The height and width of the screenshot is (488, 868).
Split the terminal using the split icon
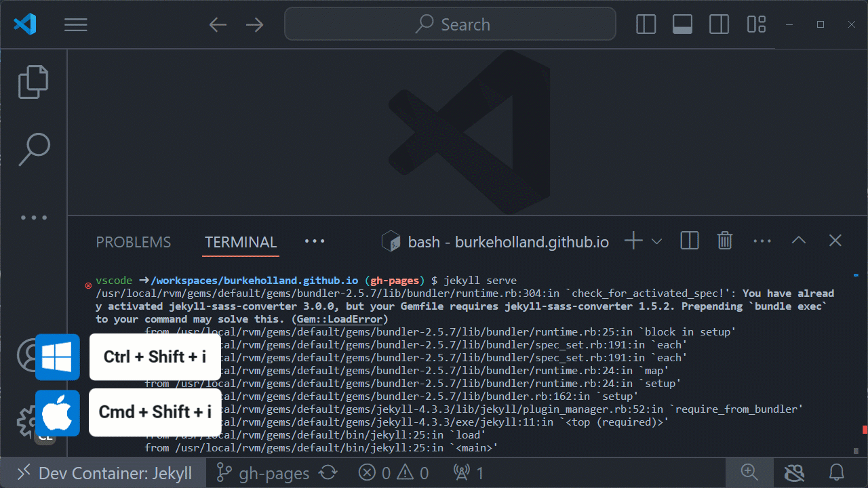tap(689, 240)
